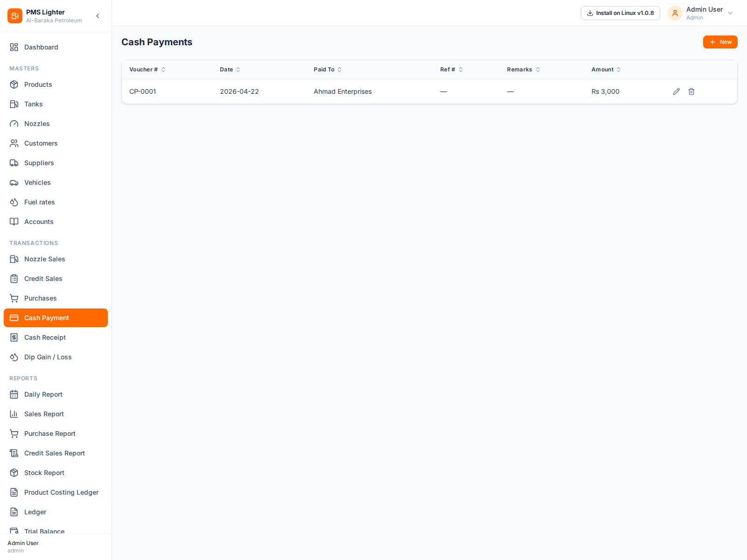The height and width of the screenshot is (560, 747).
Task: Select the Stock Report entry
Action: click(x=56, y=473)
